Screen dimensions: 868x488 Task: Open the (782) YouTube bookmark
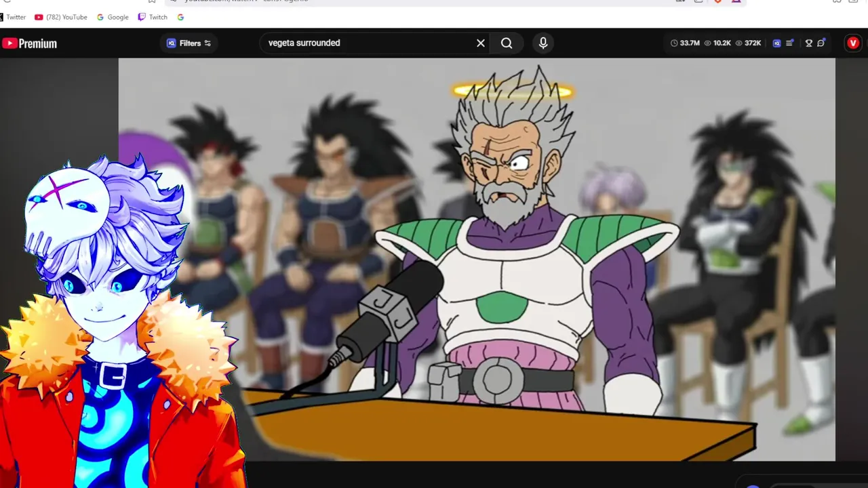[x=61, y=17]
